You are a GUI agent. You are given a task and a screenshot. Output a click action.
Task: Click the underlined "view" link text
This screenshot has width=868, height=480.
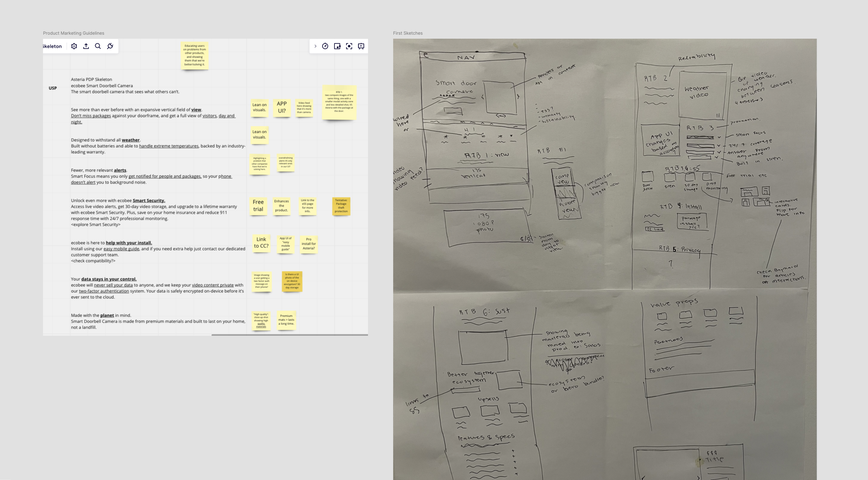(x=196, y=110)
